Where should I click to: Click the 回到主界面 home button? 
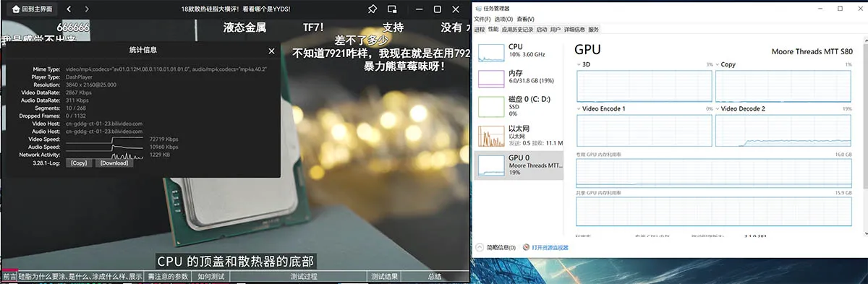tap(28, 9)
